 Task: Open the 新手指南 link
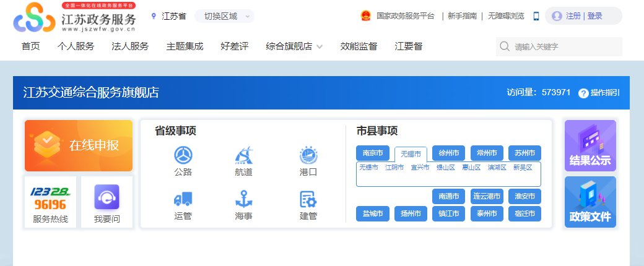462,16
